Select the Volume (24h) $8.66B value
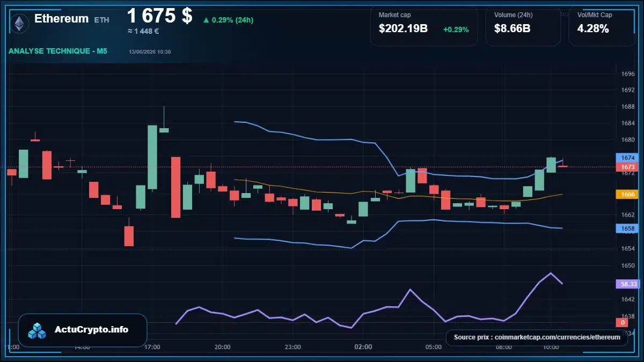This screenshot has height=362, width=644. 513,29
